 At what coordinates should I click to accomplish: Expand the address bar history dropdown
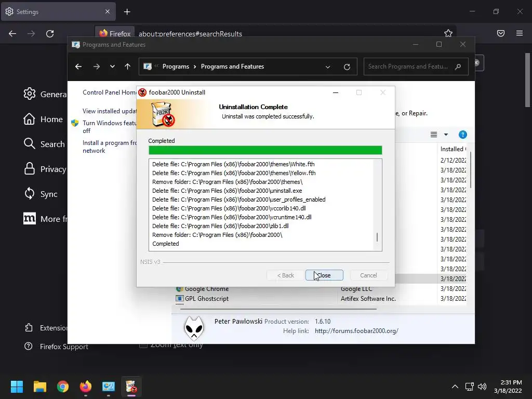click(328, 67)
